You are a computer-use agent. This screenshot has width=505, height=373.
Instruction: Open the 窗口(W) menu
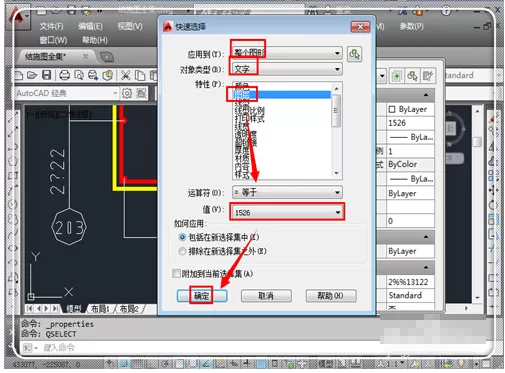(53, 40)
